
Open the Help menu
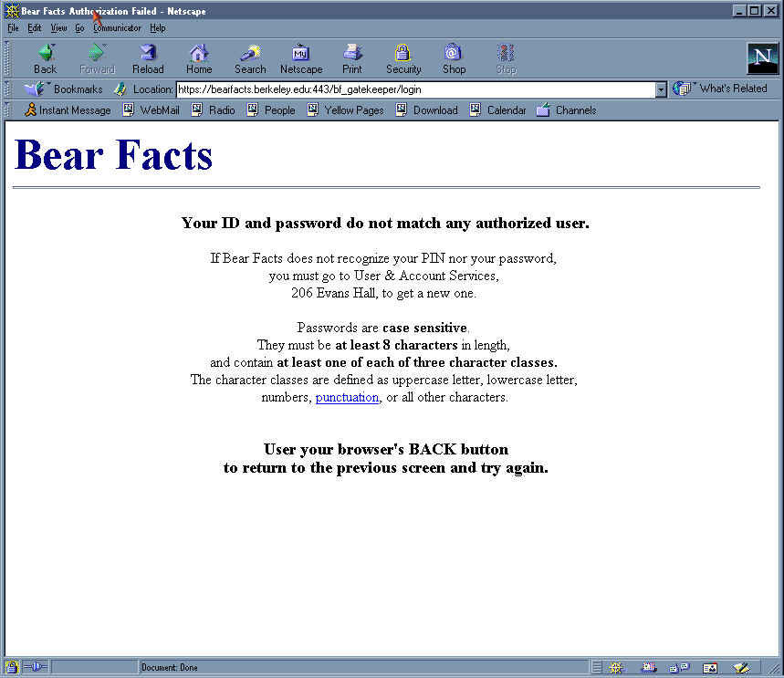(158, 28)
